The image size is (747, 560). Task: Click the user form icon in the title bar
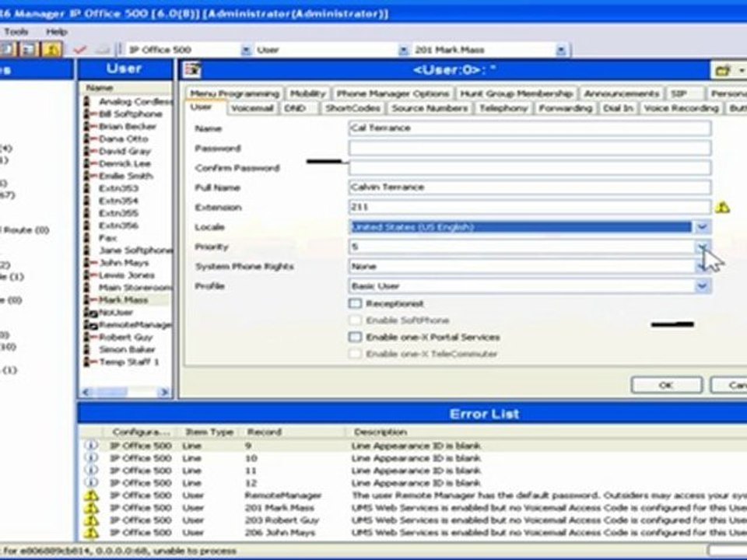(x=193, y=70)
